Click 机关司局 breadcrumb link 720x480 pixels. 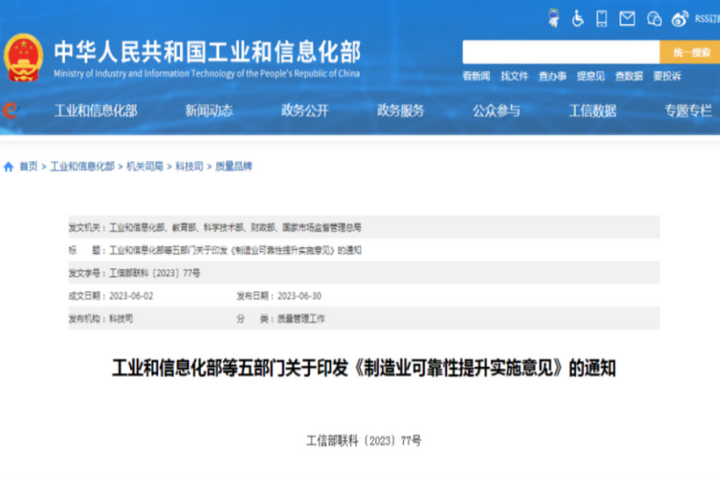[145, 166]
